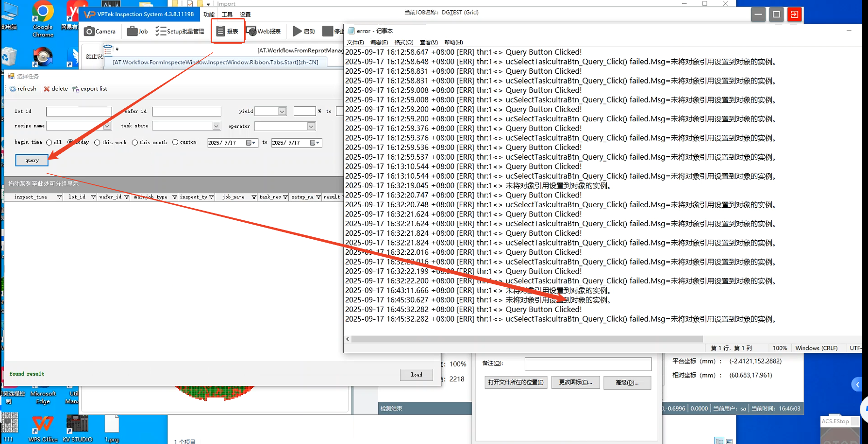Click the refresh icon in task panel
The height and width of the screenshot is (444, 868).
[x=13, y=89]
